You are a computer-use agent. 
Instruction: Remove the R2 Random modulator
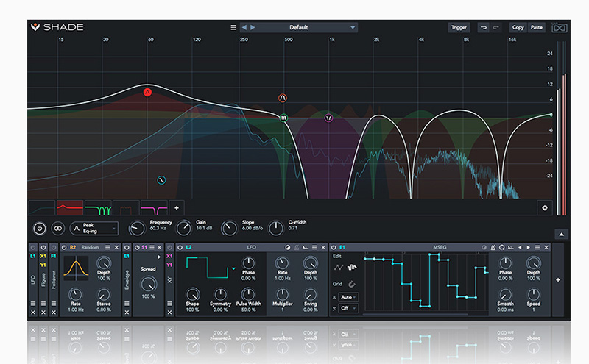coord(116,248)
